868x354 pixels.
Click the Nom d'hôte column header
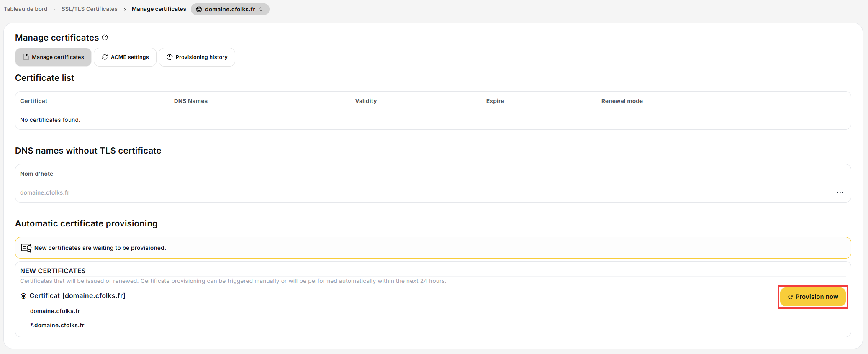coord(36,174)
